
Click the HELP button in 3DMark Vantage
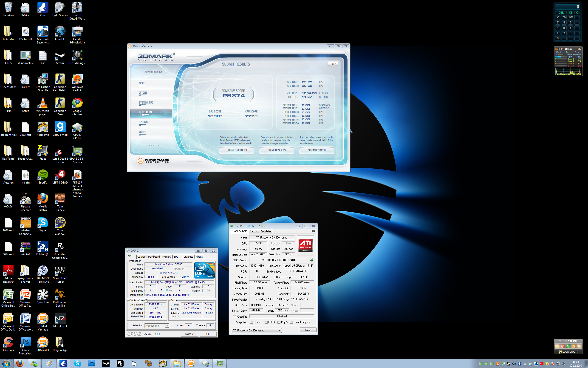point(333,64)
